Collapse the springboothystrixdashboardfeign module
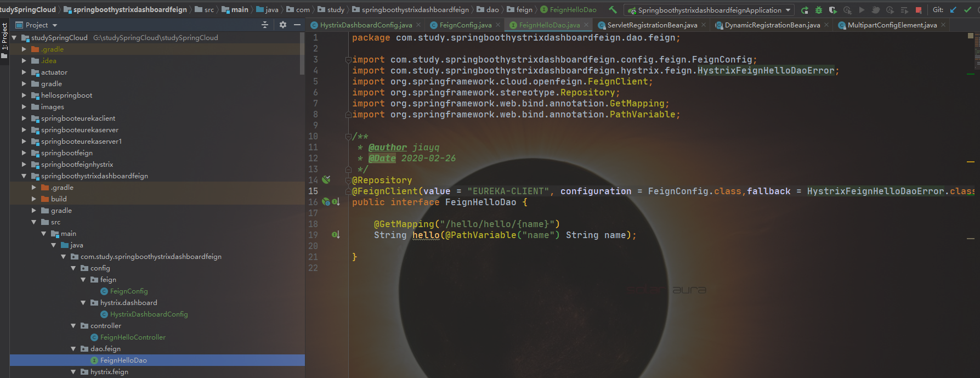Image resolution: width=980 pixels, height=378 pixels. point(24,176)
